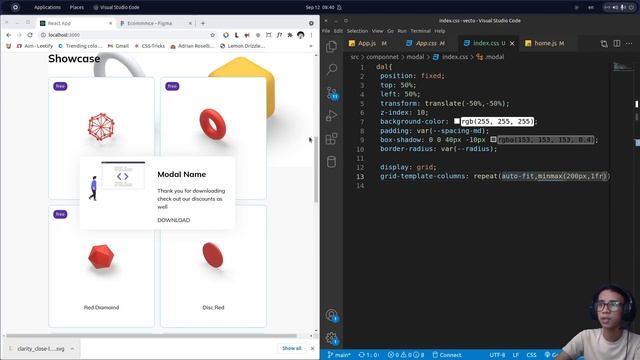This screenshot has height=360, width=640.
Task: Open the Edit menu in VS Code
Action: (338, 31)
